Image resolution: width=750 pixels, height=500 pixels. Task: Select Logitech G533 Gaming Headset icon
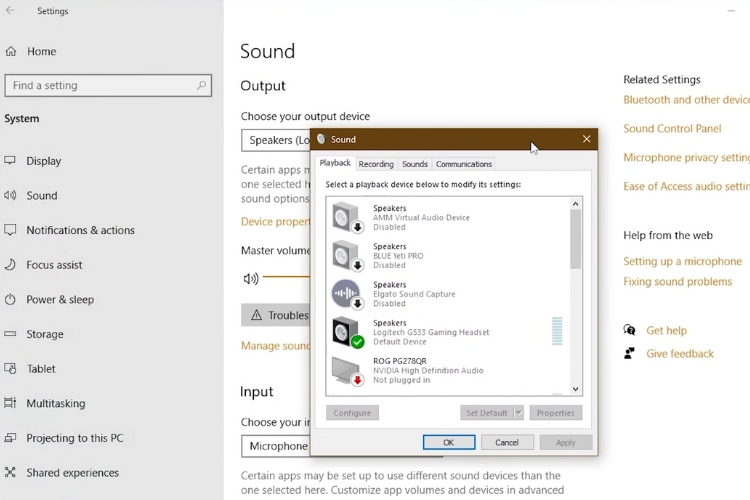347,332
